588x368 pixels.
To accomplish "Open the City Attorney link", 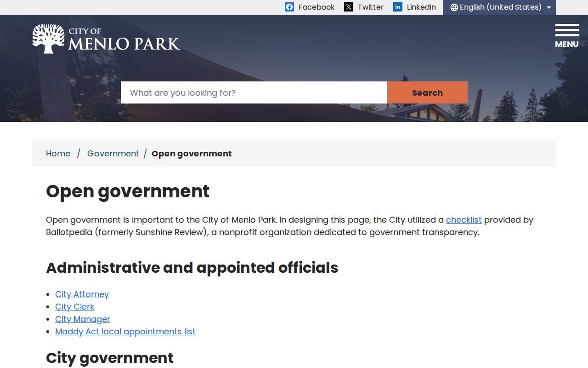I will point(82,294).
